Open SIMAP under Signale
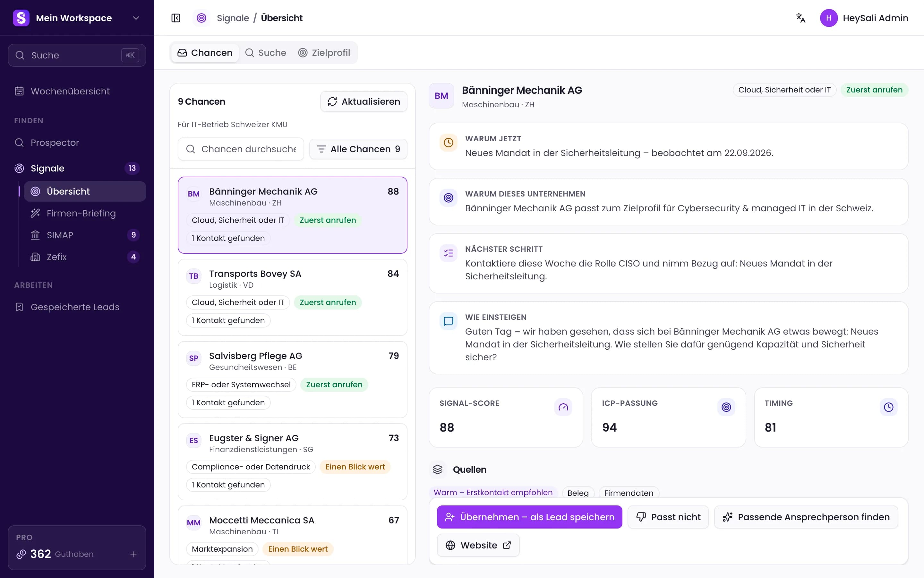This screenshot has width=924, height=578. [x=85, y=235]
